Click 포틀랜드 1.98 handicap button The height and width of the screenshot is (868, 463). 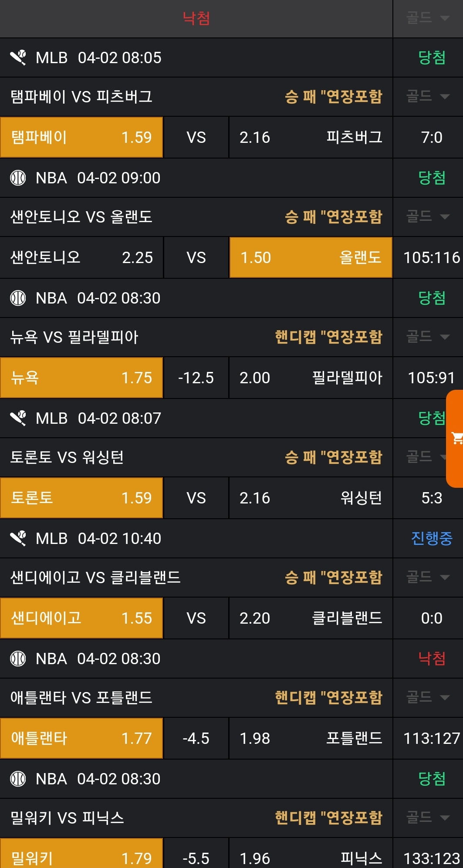point(311,738)
